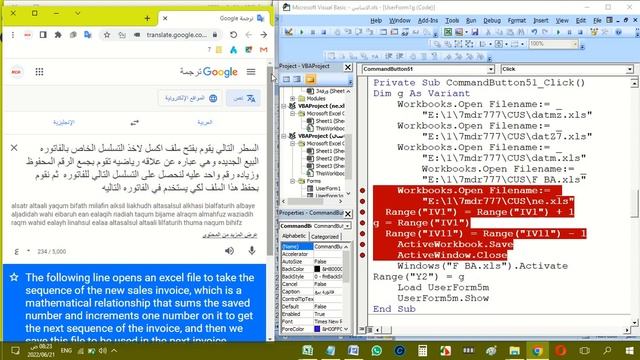
Task: Swap translation languages in Google Translate
Action: click(x=135, y=122)
